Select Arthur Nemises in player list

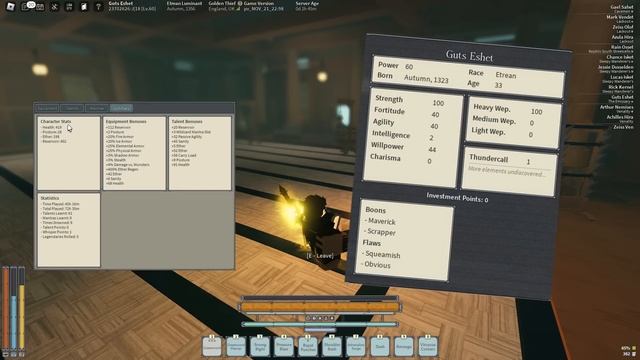[616, 107]
